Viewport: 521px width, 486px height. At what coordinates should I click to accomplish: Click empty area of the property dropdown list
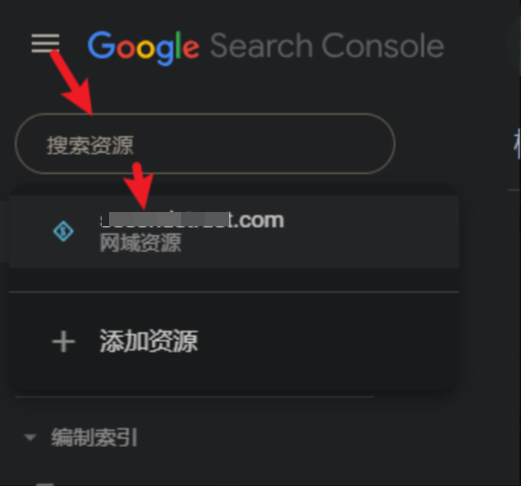234,279
